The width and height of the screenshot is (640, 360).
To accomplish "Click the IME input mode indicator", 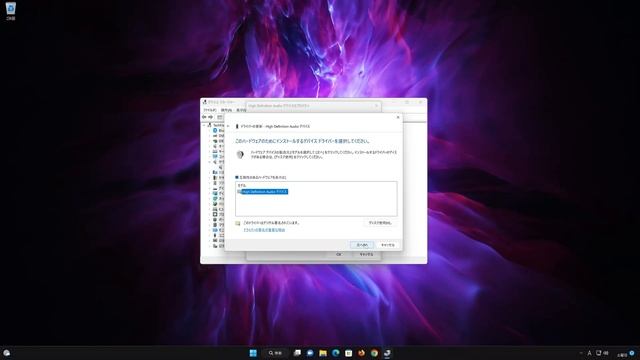I will point(589,353).
